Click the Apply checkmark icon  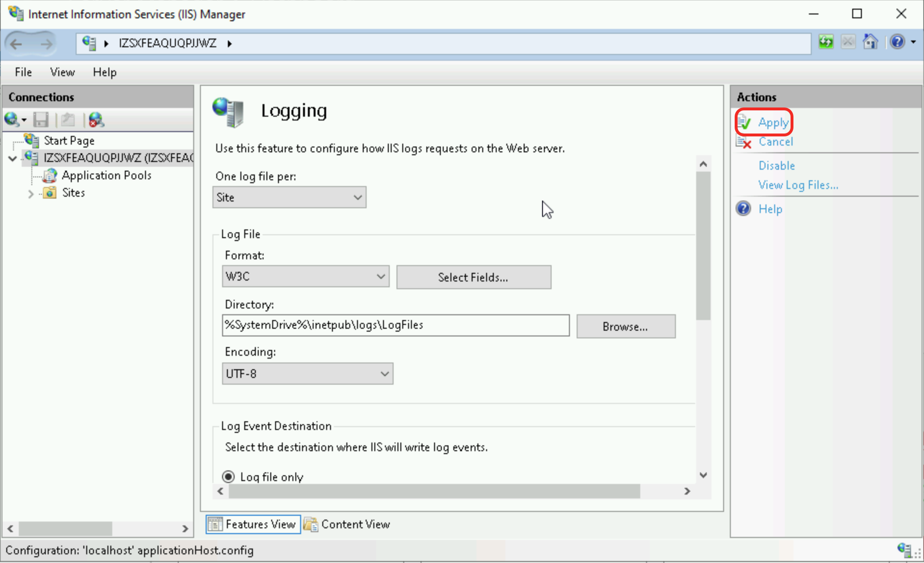click(x=744, y=122)
